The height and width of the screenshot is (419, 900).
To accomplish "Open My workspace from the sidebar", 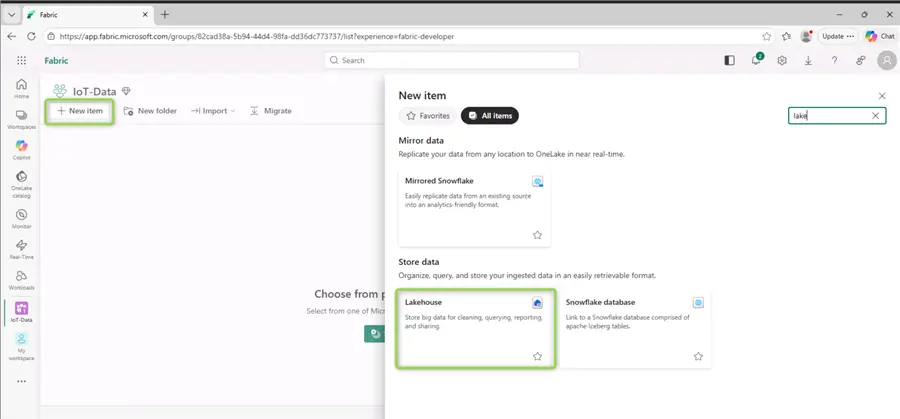I will point(21,346).
